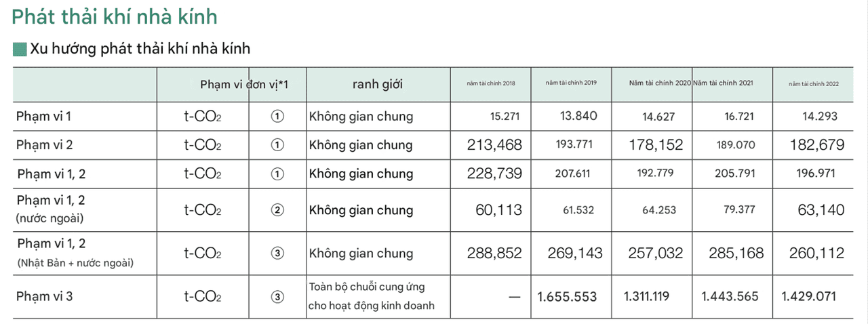Screen dimensions: 868x324
Task: Click the circled 1 in the Phạm vi 1 row
Action: pos(277,117)
